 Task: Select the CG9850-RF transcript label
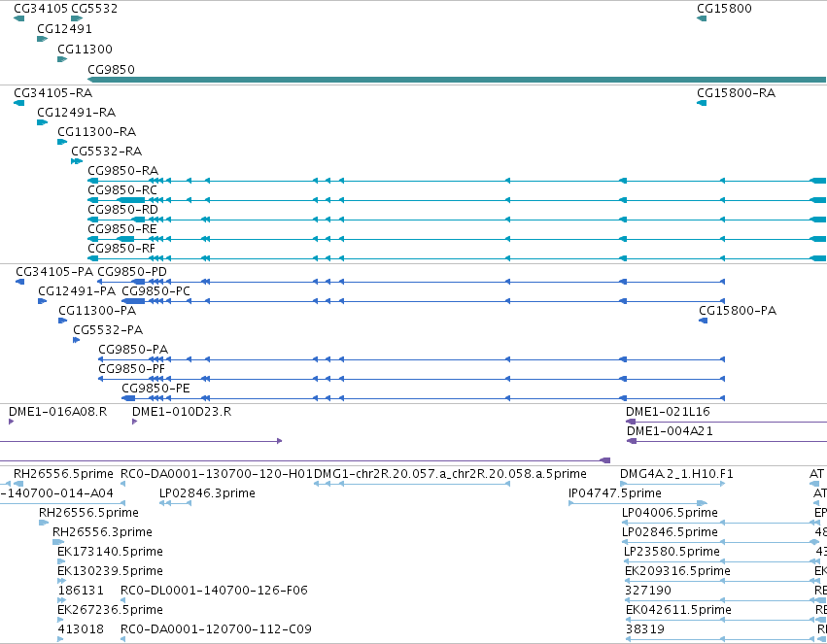121,249
